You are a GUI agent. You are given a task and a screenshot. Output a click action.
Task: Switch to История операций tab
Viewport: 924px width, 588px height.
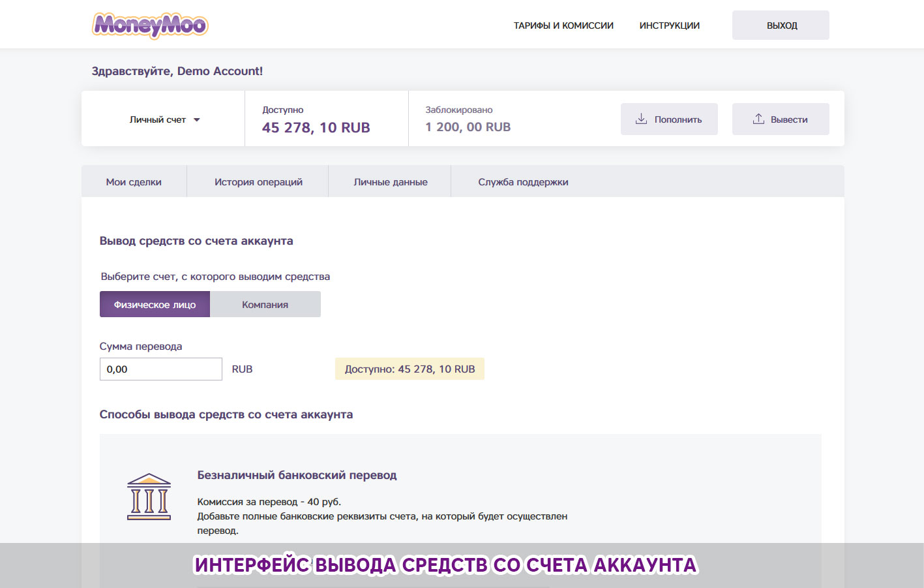click(x=258, y=181)
